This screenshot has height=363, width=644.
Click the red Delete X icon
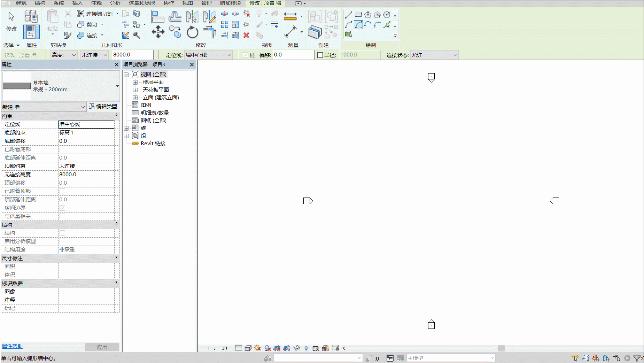click(246, 35)
